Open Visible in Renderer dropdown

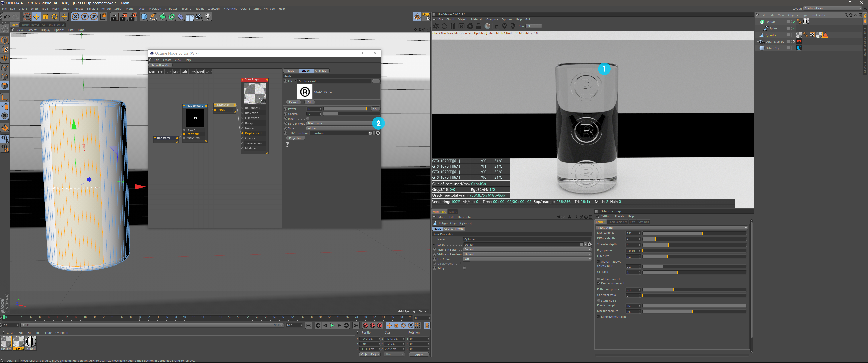(527, 254)
